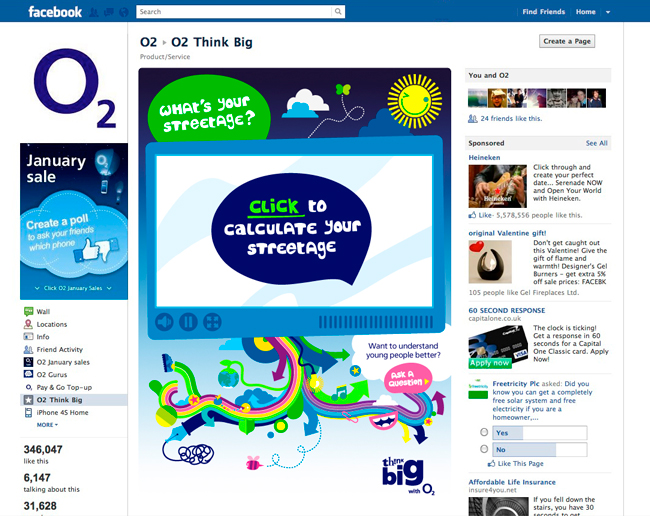
Task: Click the Facebook logo
Action: (55, 12)
